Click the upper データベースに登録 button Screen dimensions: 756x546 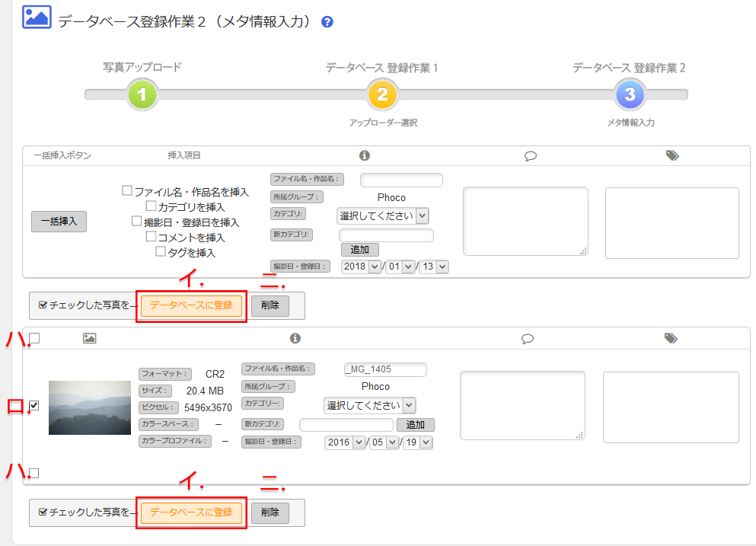click(x=191, y=305)
